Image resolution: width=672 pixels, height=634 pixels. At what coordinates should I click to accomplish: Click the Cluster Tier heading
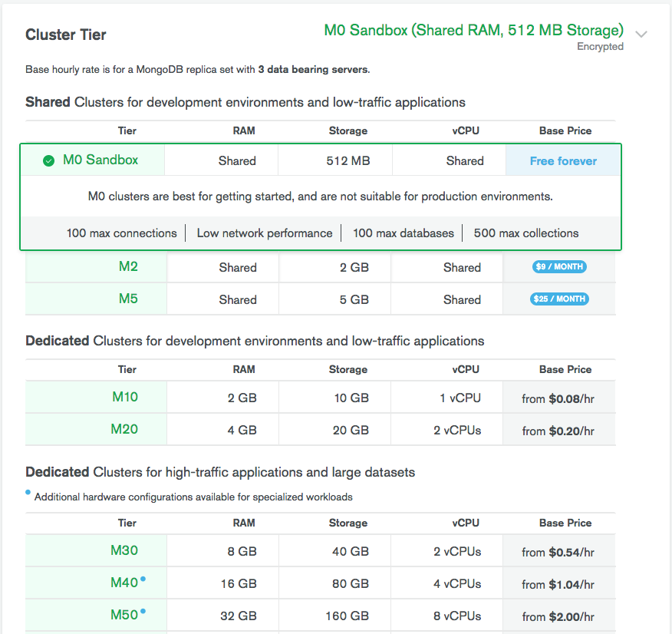click(x=65, y=35)
